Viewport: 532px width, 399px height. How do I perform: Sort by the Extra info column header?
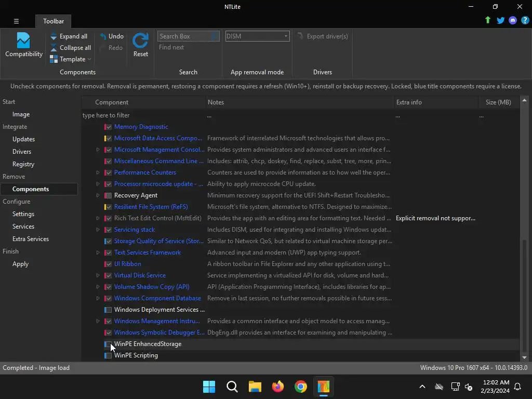(436, 102)
